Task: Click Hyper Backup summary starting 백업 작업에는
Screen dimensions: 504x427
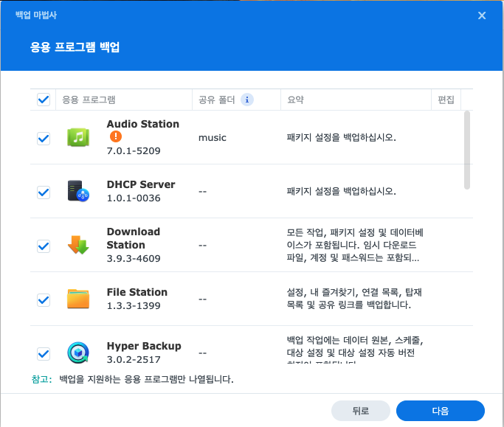Action: tap(355, 350)
